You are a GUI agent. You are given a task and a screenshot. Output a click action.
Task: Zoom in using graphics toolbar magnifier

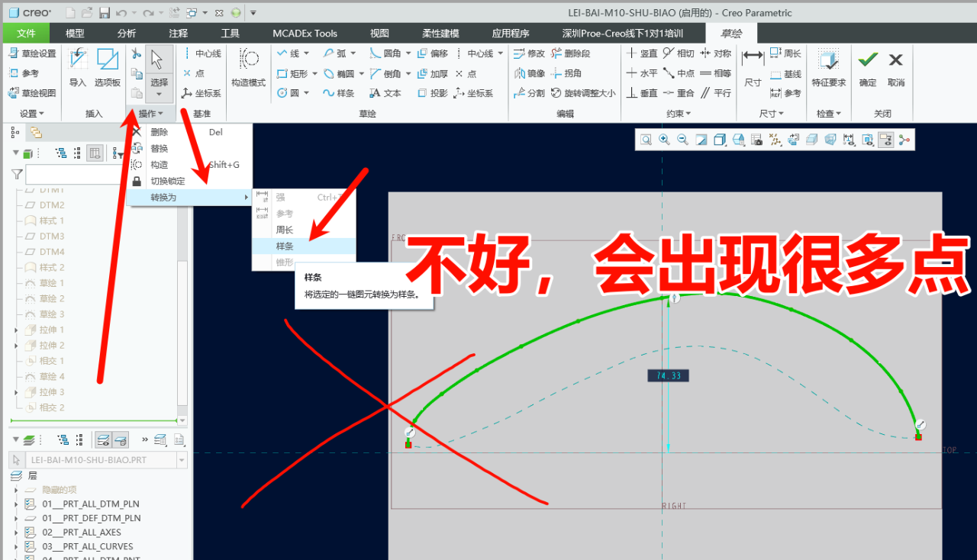(664, 140)
